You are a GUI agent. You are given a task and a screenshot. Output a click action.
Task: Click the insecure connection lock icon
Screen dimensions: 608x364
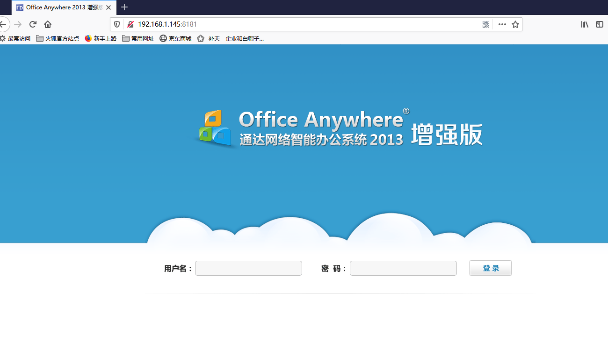(x=130, y=24)
